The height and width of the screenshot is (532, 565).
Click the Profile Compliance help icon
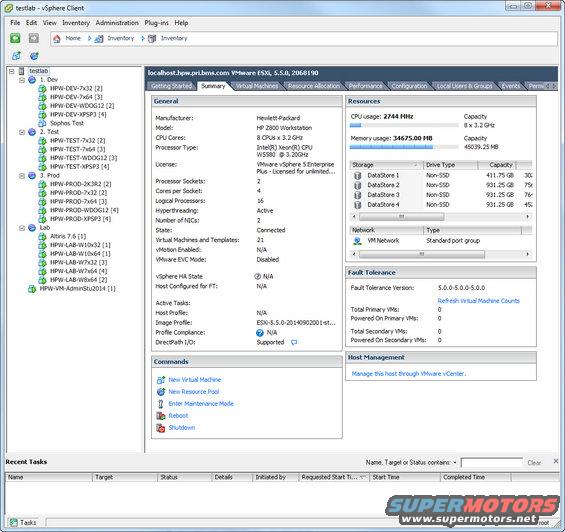pos(260,333)
